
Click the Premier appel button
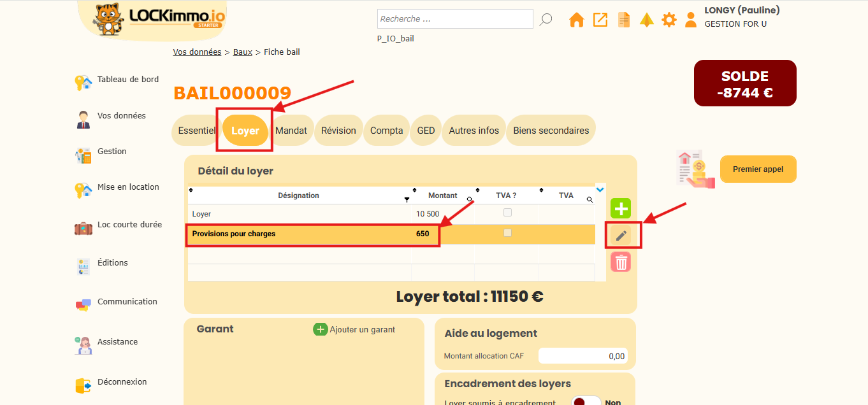point(758,169)
